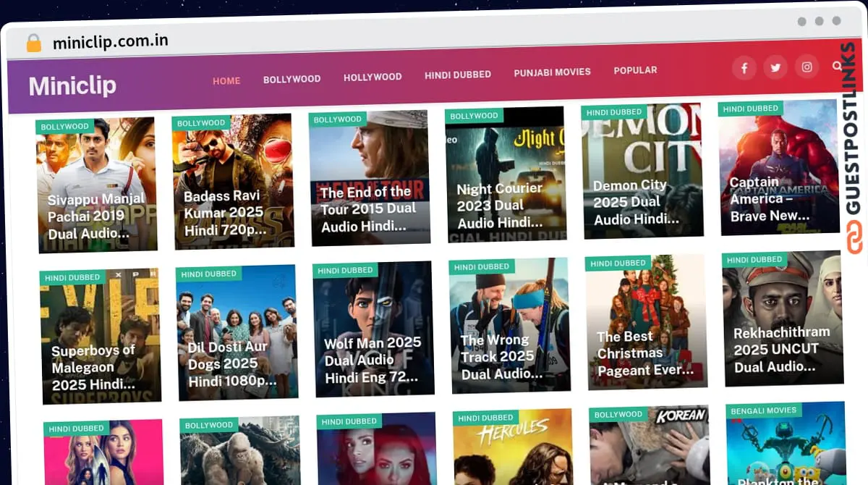This screenshot has width=868, height=485.
Task: Open the red-haired women poster thumbnail
Action: pyautogui.click(x=378, y=450)
